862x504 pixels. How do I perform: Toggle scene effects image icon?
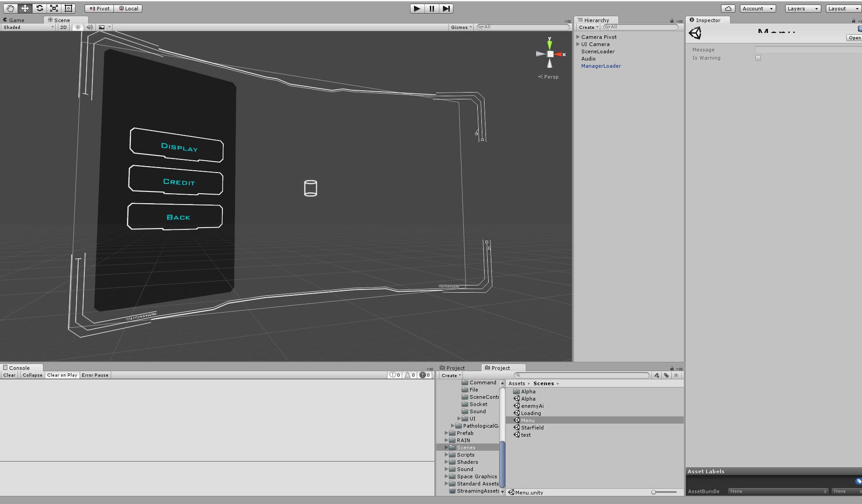tap(102, 27)
